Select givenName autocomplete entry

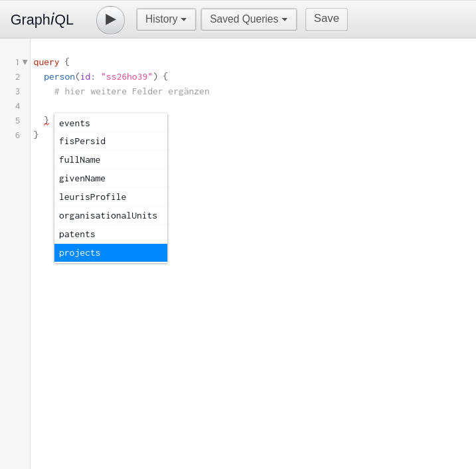[111, 179]
